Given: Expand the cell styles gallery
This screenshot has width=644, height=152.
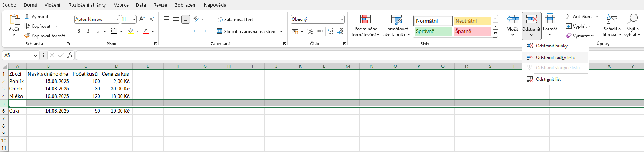Looking at the screenshot, I should [x=495, y=34].
